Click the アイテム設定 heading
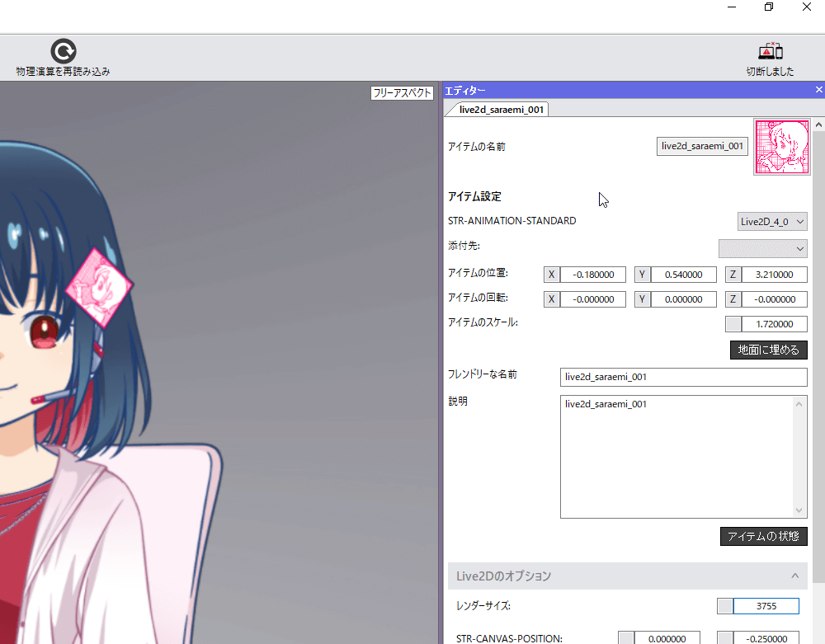Viewport: 825px width, 644px height. point(474,196)
